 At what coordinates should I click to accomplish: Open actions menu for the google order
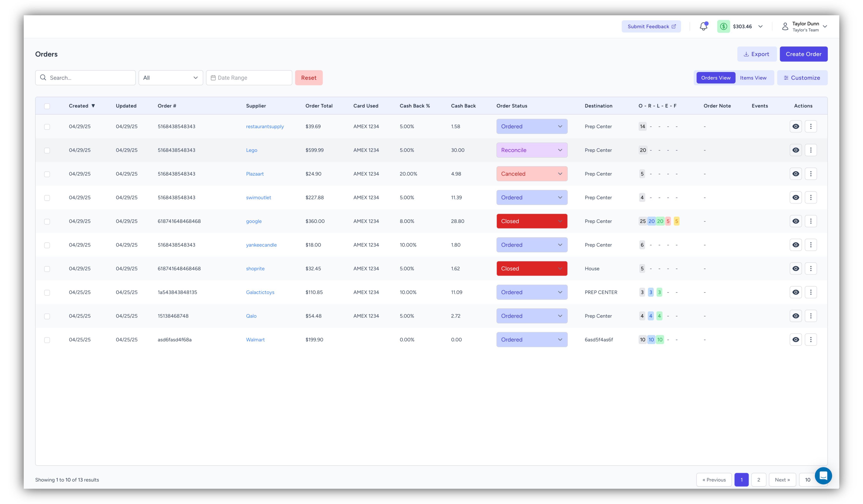[x=811, y=221]
